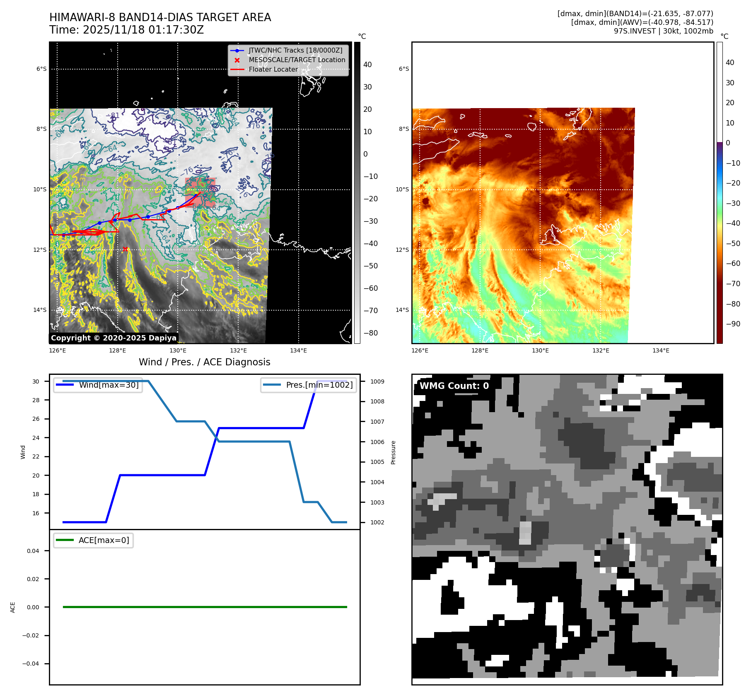Click the Copyright Dapiya watermark text
The height and width of the screenshot is (700, 751).
(113, 338)
